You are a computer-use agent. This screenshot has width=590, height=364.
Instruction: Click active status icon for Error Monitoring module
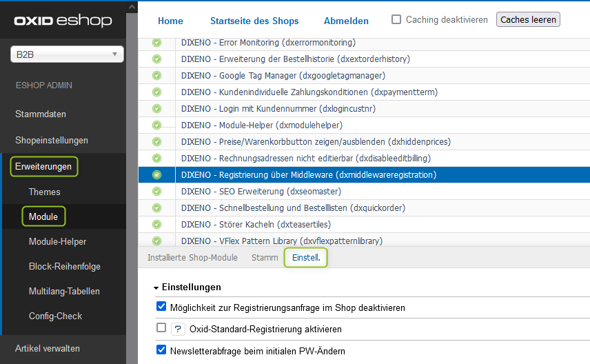click(x=157, y=43)
